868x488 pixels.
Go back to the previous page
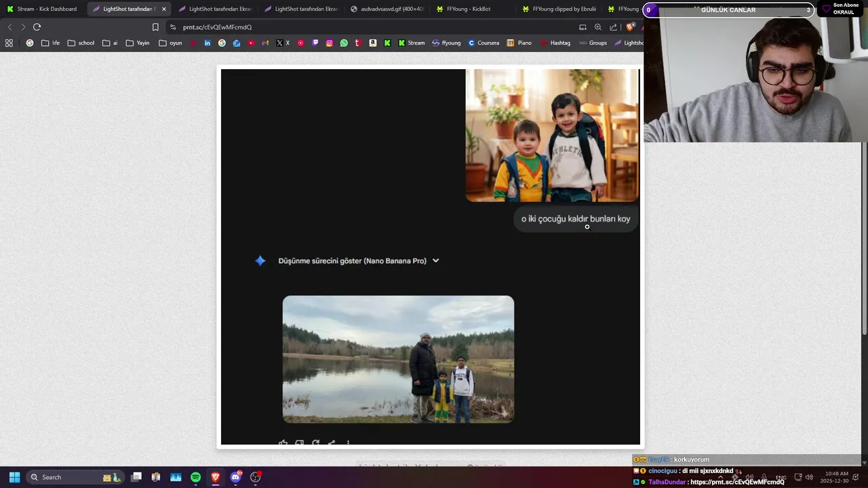pos(9,27)
